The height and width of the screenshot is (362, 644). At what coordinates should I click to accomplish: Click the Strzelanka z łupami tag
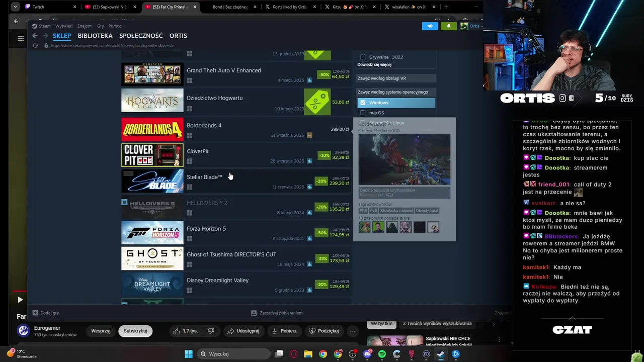click(x=396, y=211)
